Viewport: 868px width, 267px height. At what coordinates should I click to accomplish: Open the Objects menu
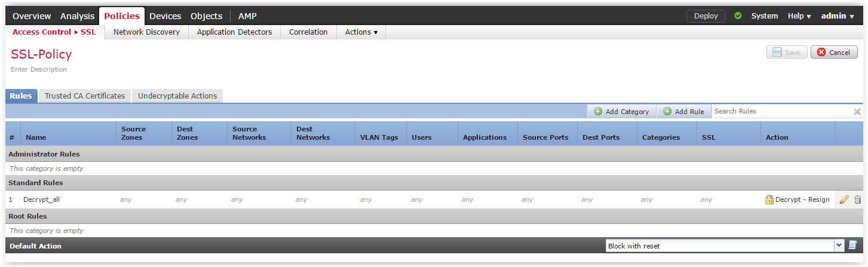[x=207, y=16]
